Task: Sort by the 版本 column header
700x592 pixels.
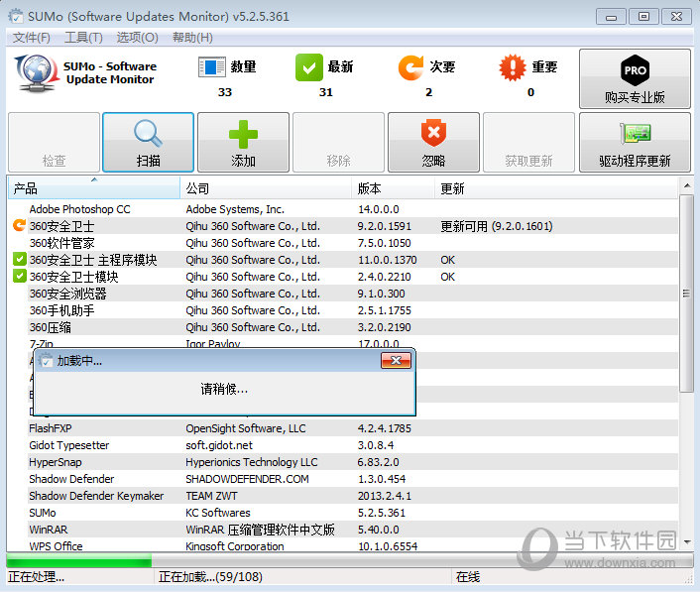Action: click(394, 188)
